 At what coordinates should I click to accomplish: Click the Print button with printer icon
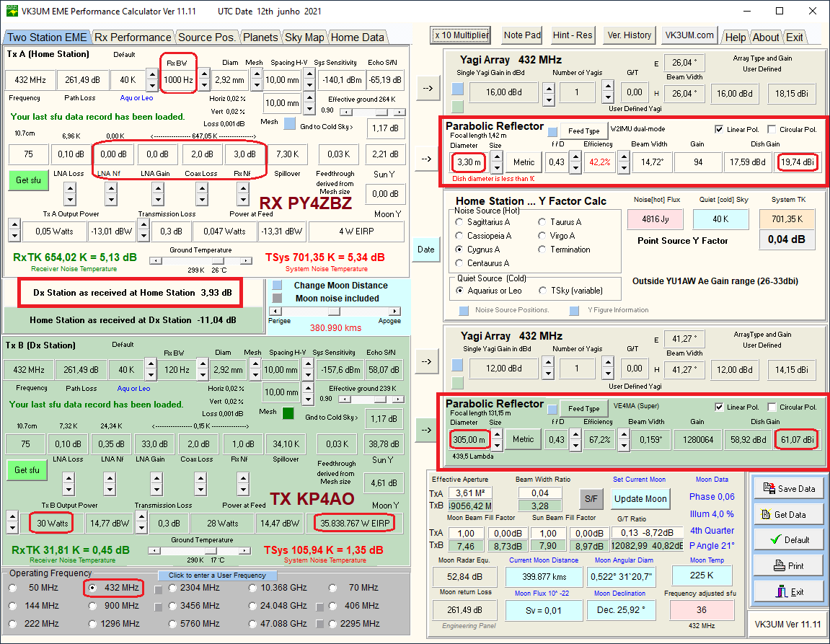(789, 566)
